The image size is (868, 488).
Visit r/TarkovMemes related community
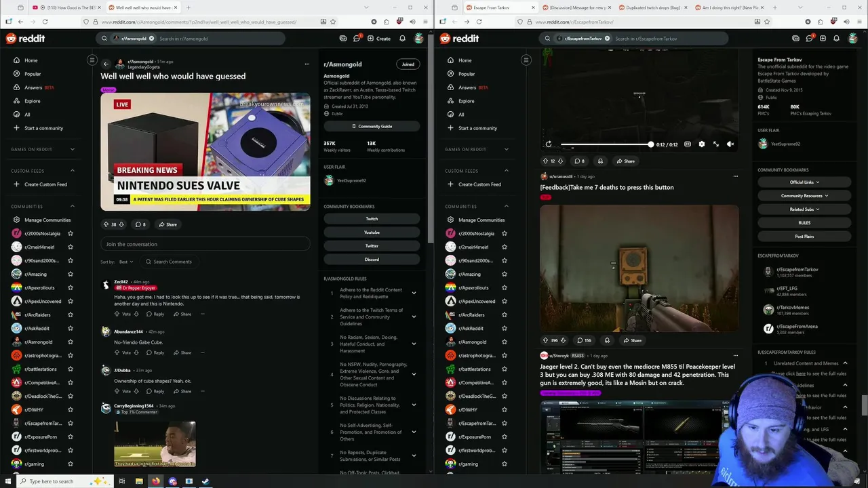pos(791,310)
